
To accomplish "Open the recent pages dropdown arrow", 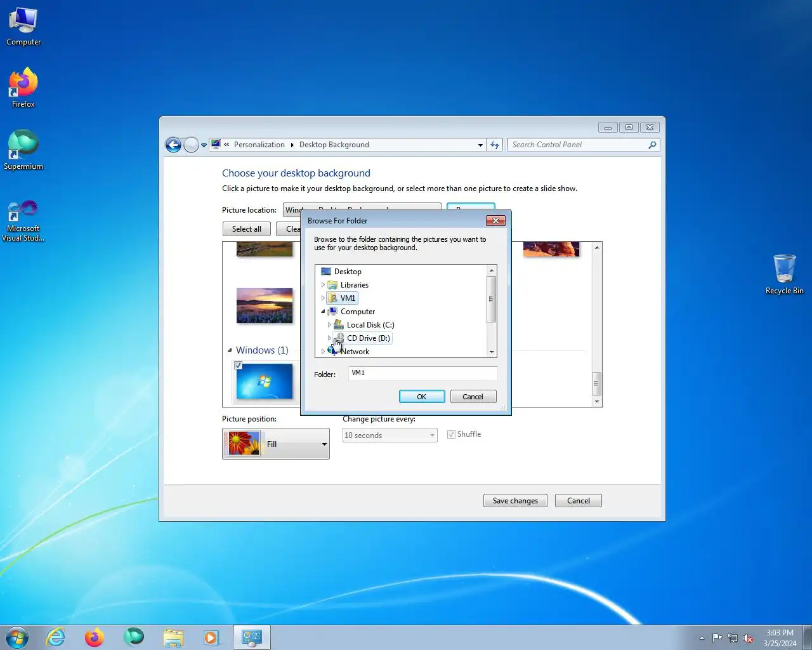I will [204, 145].
